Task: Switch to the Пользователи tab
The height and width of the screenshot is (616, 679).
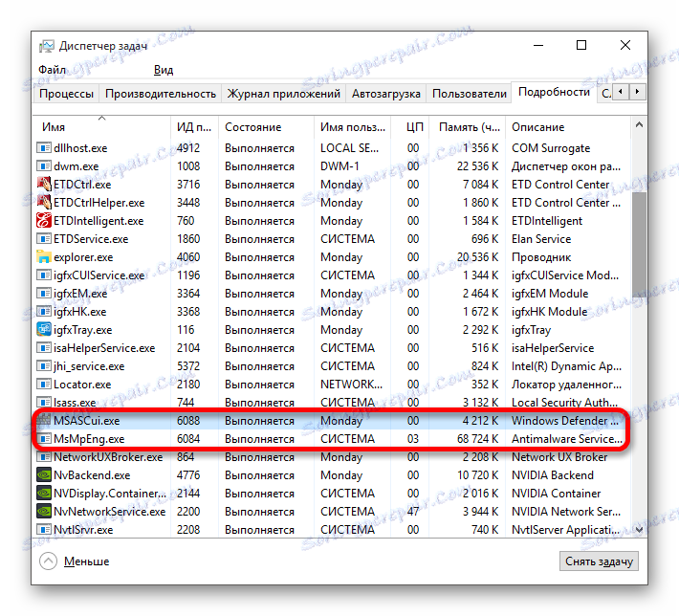Action: click(469, 94)
